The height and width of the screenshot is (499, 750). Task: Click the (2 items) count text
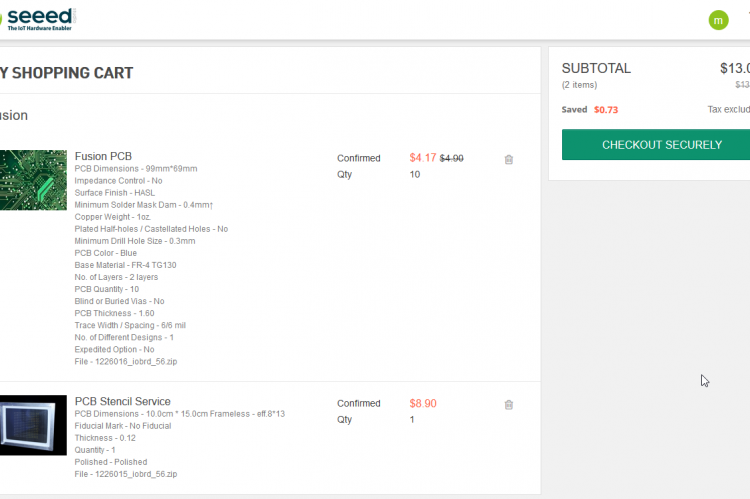click(579, 85)
